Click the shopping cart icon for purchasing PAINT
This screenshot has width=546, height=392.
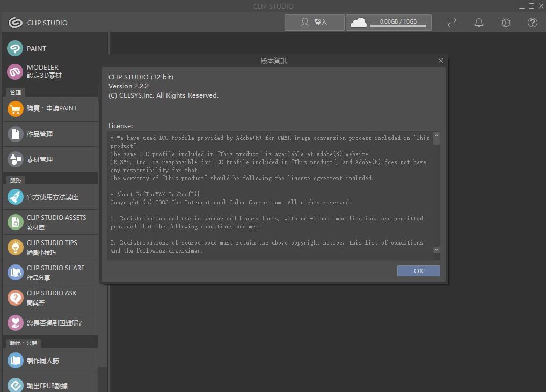[16, 109]
